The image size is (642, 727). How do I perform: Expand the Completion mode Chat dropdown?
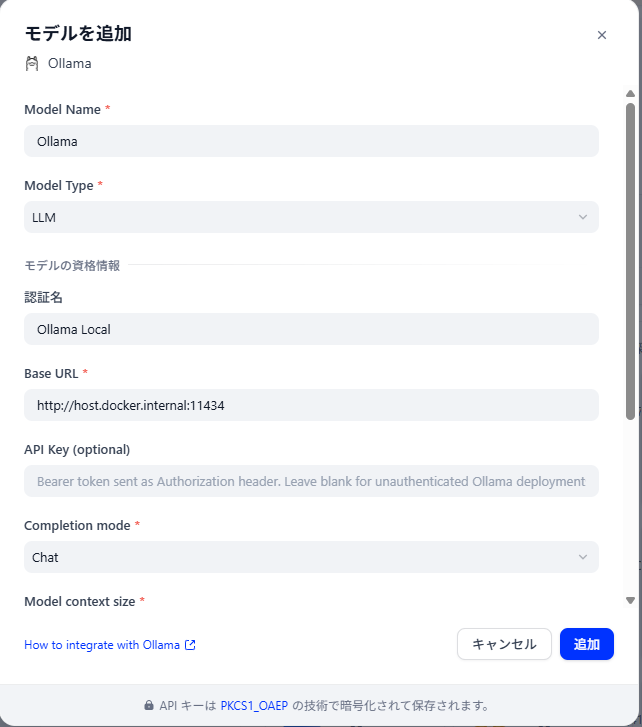(x=311, y=557)
